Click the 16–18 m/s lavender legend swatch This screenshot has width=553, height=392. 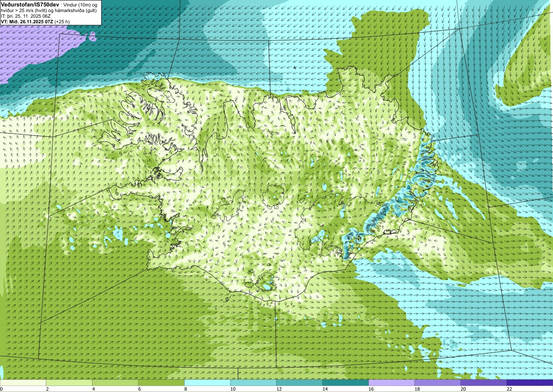tap(392, 383)
